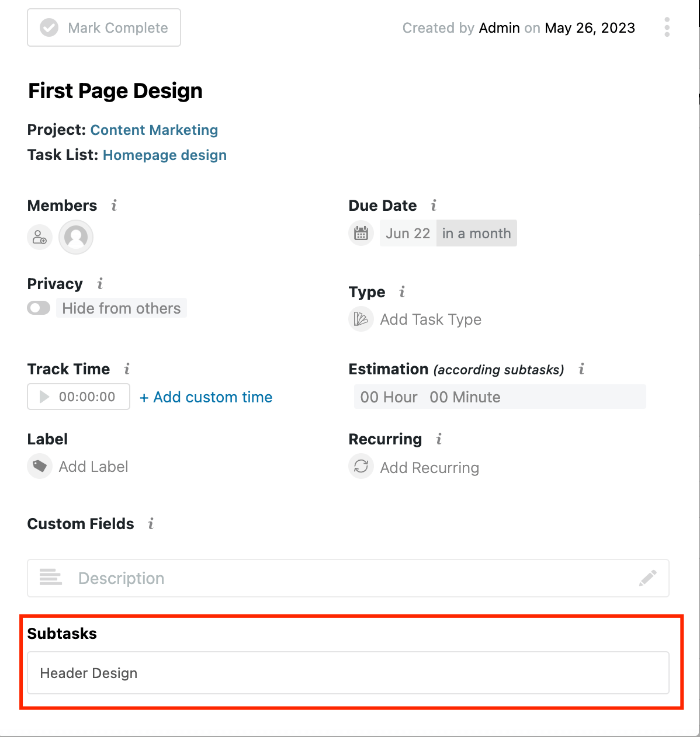Click the Add custom time link

(206, 397)
